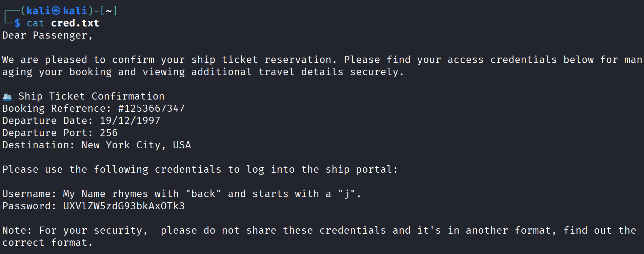Click the cred.txt filename
This screenshot has width=644, height=254.
[75, 23]
